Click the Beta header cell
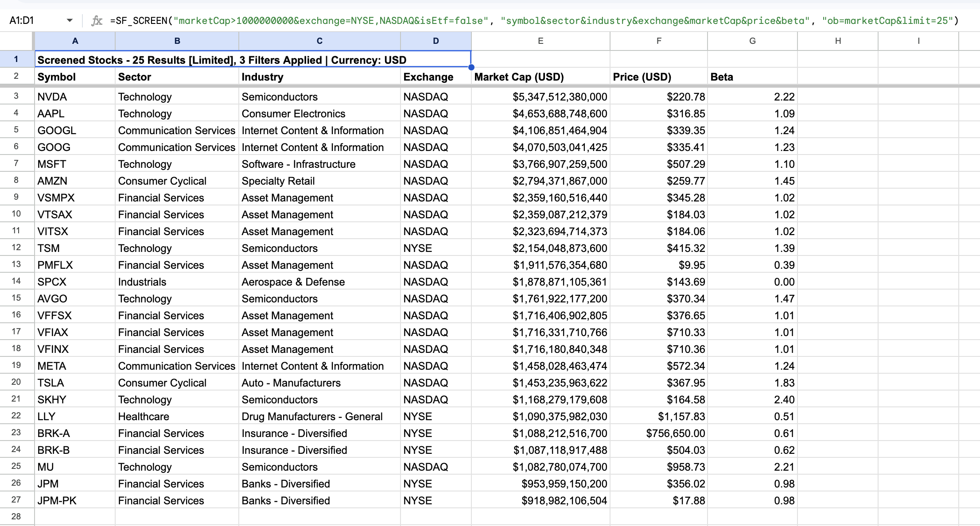This screenshot has width=980, height=526. tap(752, 77)
